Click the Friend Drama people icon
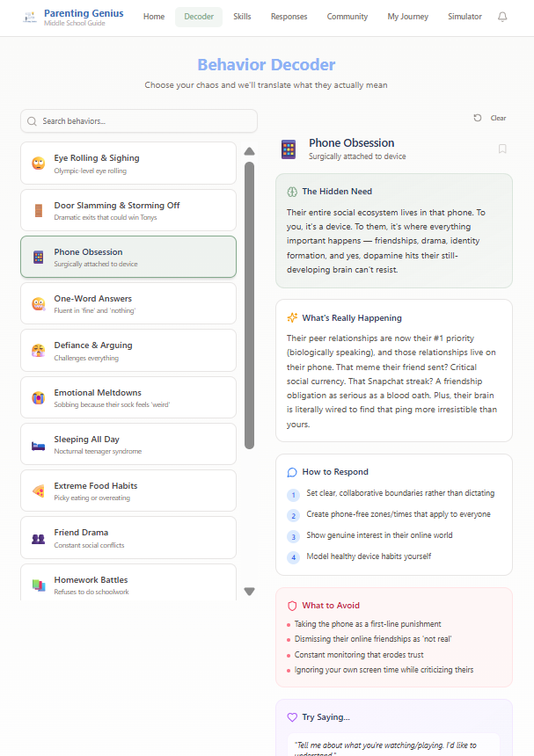The image size is (534, 756). 38,538
